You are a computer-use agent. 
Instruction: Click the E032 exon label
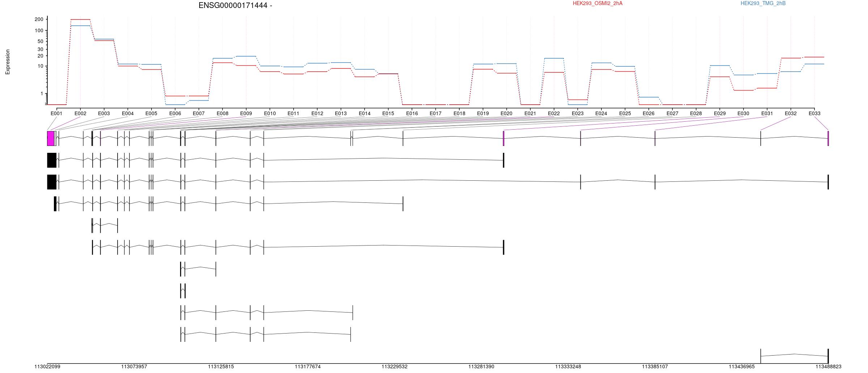pyautogui.click(x=791, y=113)
